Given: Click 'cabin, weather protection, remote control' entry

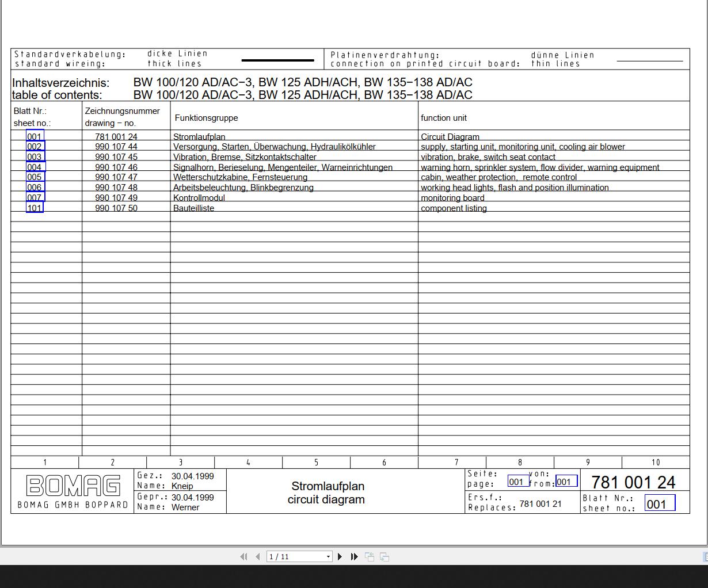Looking at the screenshot, I should pos(499,177).
